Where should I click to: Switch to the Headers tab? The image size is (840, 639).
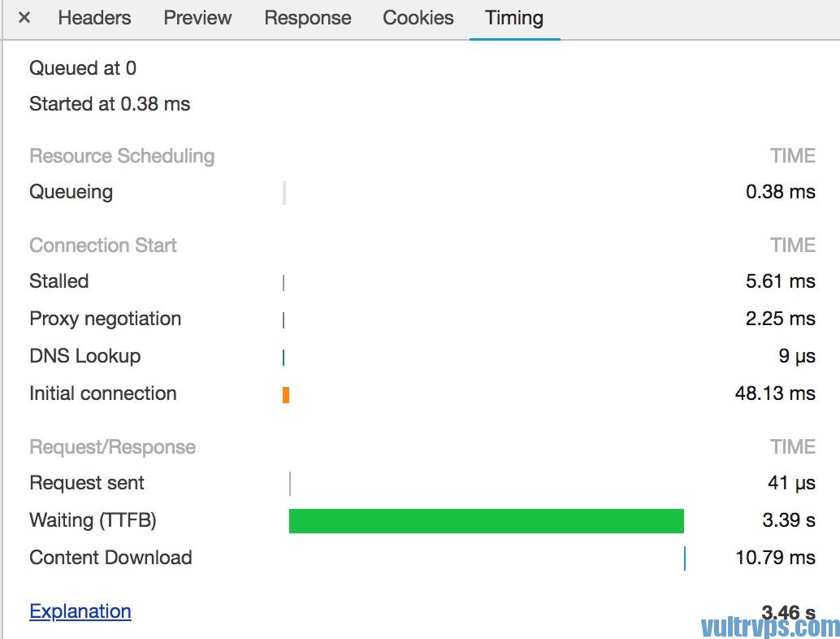pos(94,18)
